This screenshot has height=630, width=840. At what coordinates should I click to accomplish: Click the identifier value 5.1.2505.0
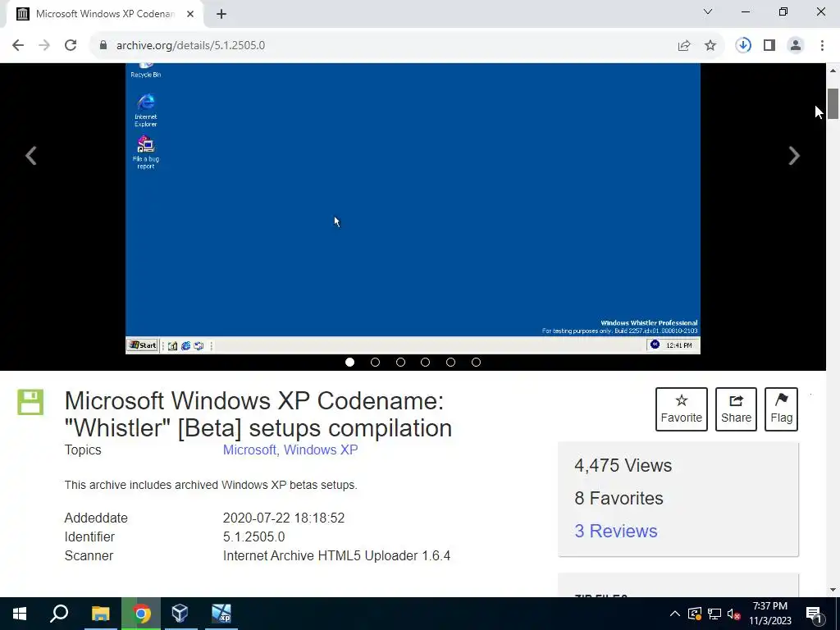[254, 536]
